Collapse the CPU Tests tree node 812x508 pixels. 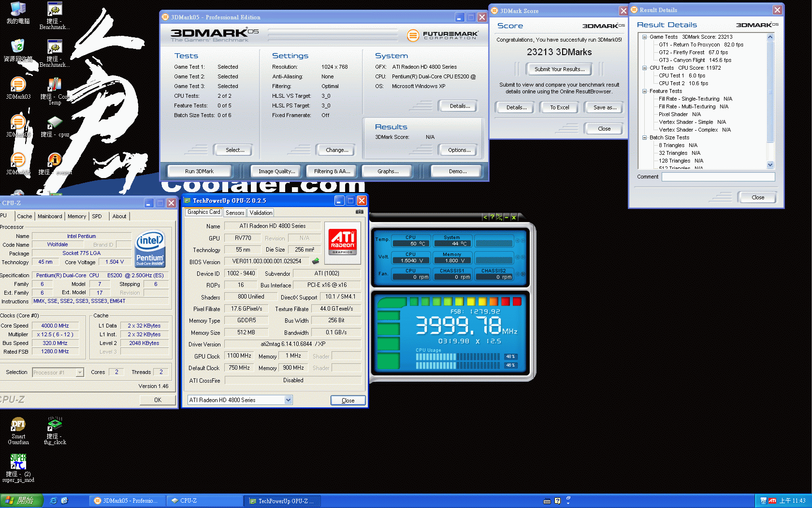coord(644,68)
